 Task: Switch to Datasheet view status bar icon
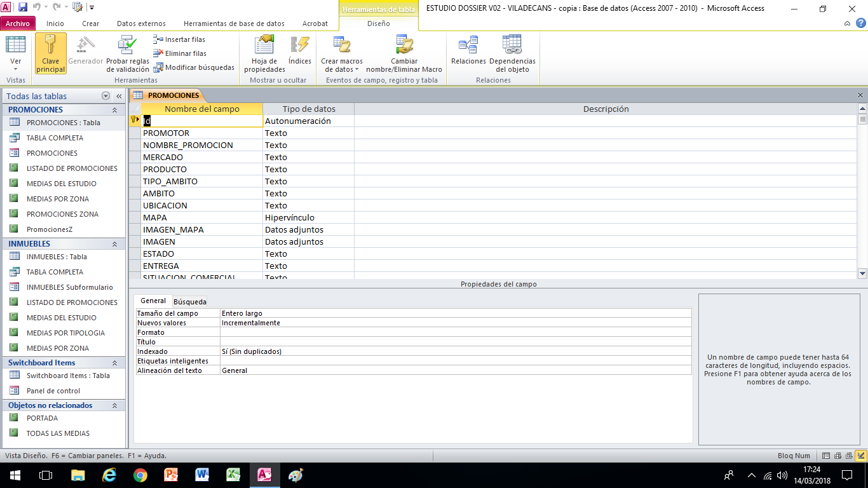[826, 456]
